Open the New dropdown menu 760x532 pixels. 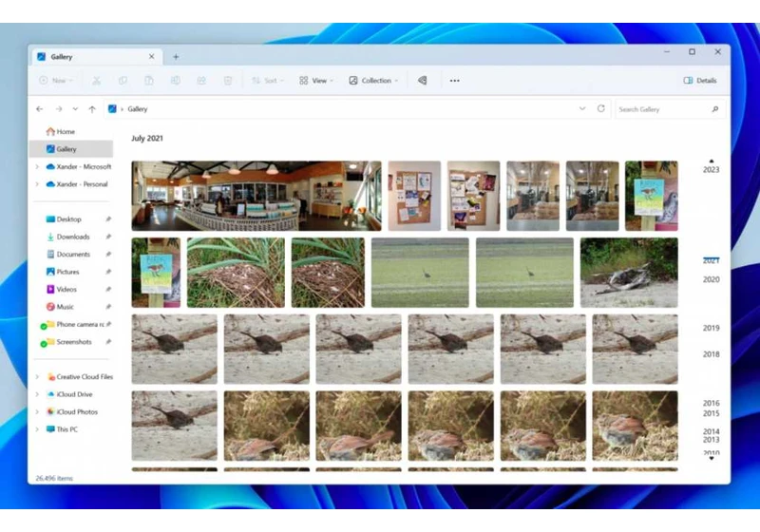(56, 81)
